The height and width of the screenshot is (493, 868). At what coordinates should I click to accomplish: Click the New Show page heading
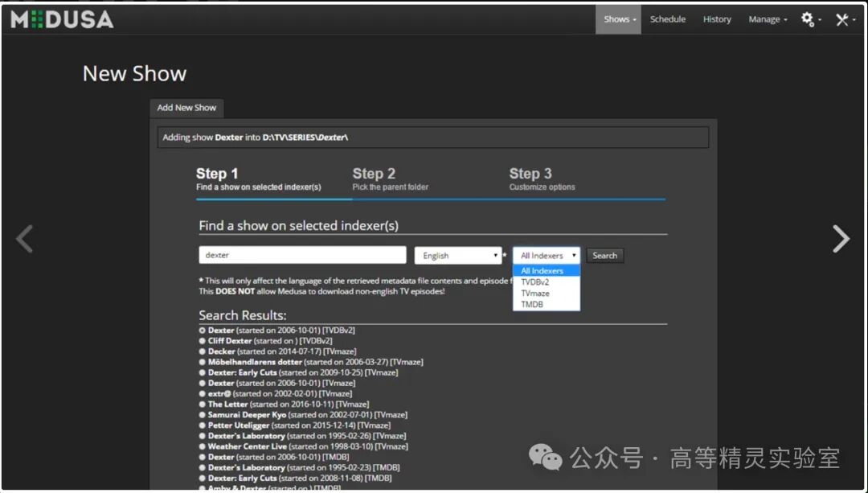coord(134,74)
